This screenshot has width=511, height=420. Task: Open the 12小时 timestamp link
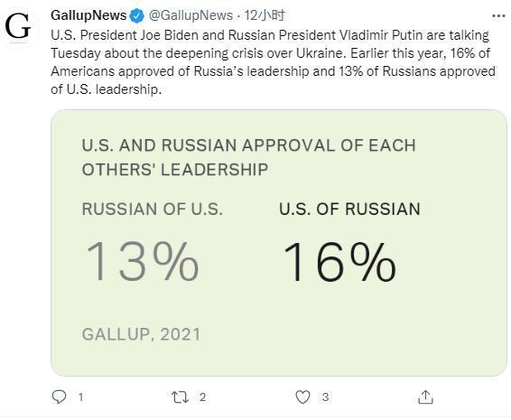(265, 15)
